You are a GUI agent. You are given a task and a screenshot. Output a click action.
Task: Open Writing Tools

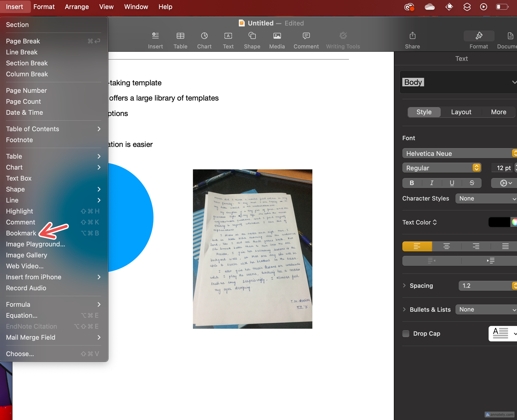[x=343, y=39]
